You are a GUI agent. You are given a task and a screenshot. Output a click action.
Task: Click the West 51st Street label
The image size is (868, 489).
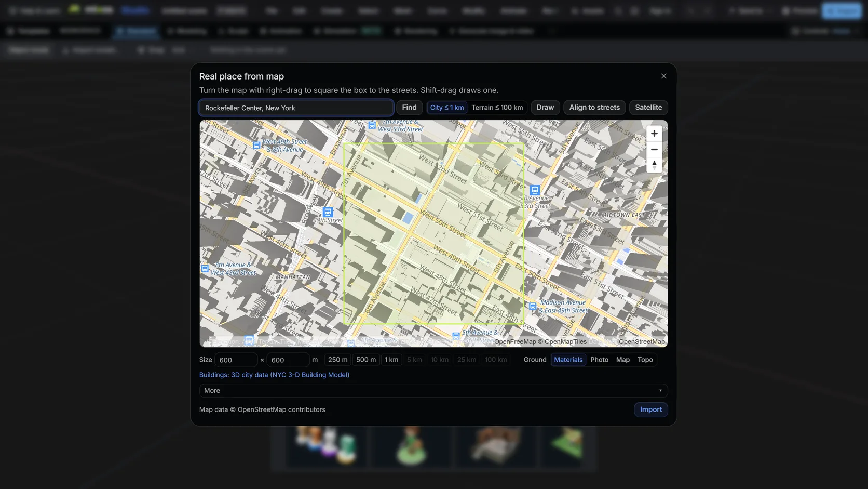(480, 217)
